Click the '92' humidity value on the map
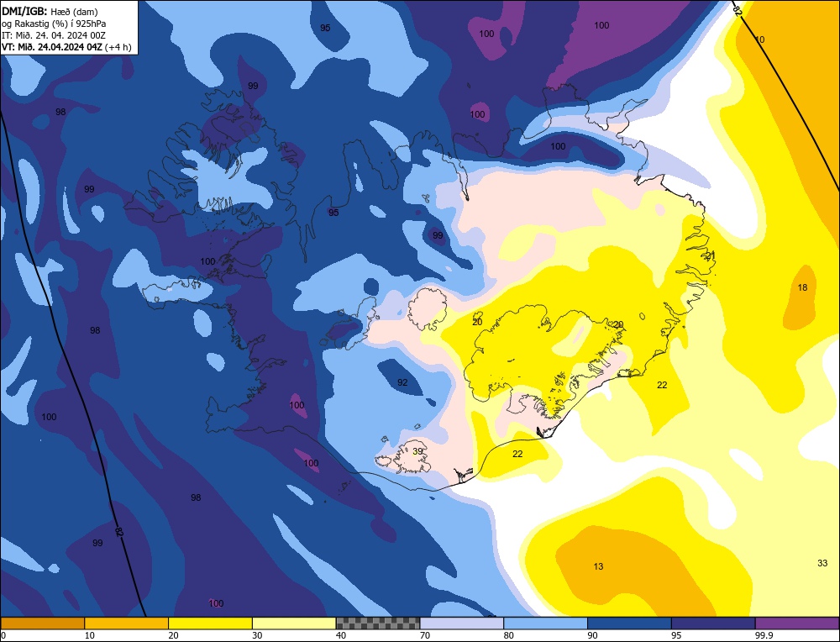The width and height of the screenshot is (840, 642). coord(402,382)
